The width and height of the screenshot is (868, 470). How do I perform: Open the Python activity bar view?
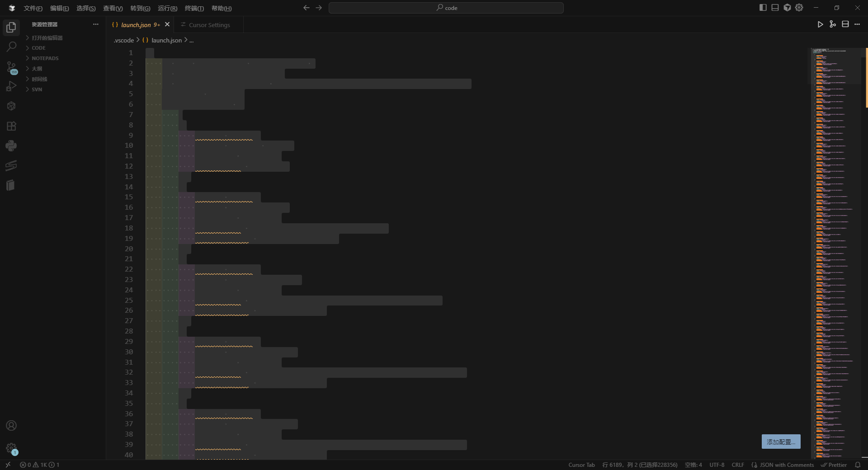point(11,146)
